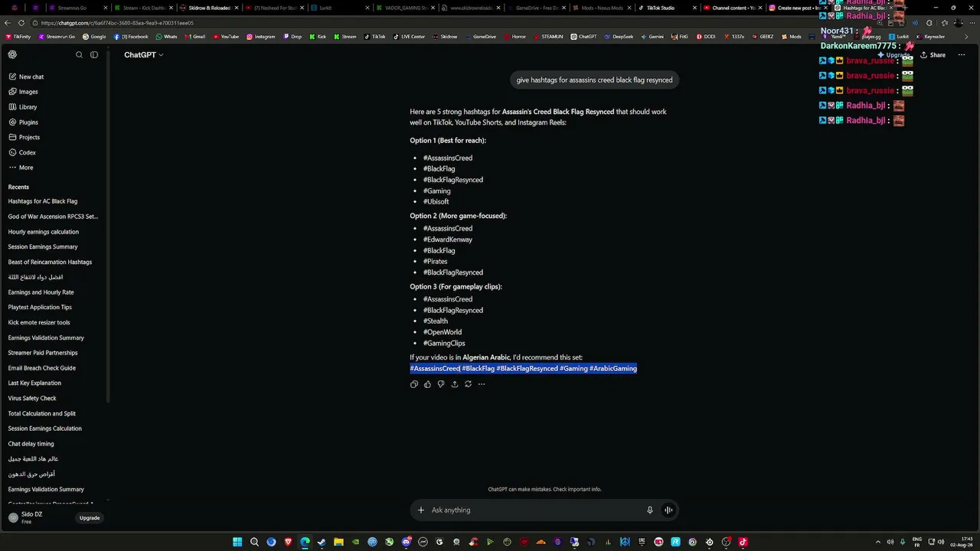Click the Share button in chat header
This screenshot has height=551, width=980.
pyautogui.click(x=933, y=55)
